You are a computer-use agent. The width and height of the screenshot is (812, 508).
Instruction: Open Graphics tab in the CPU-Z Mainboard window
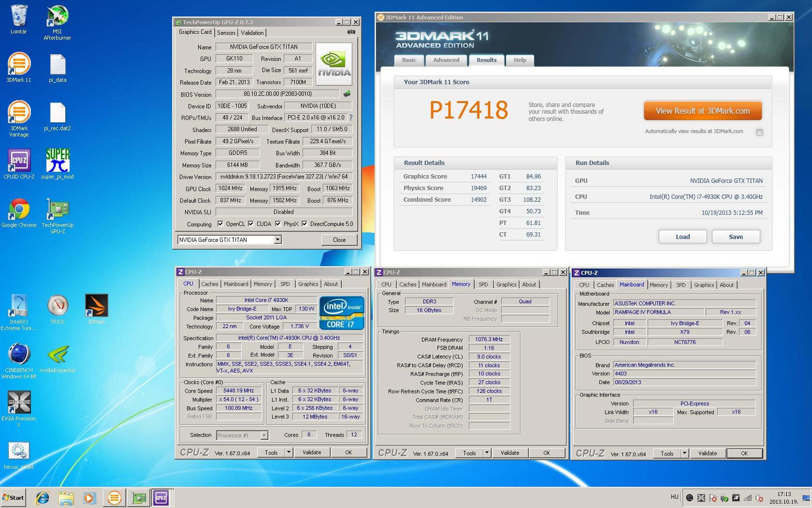(x=704, y=285)
